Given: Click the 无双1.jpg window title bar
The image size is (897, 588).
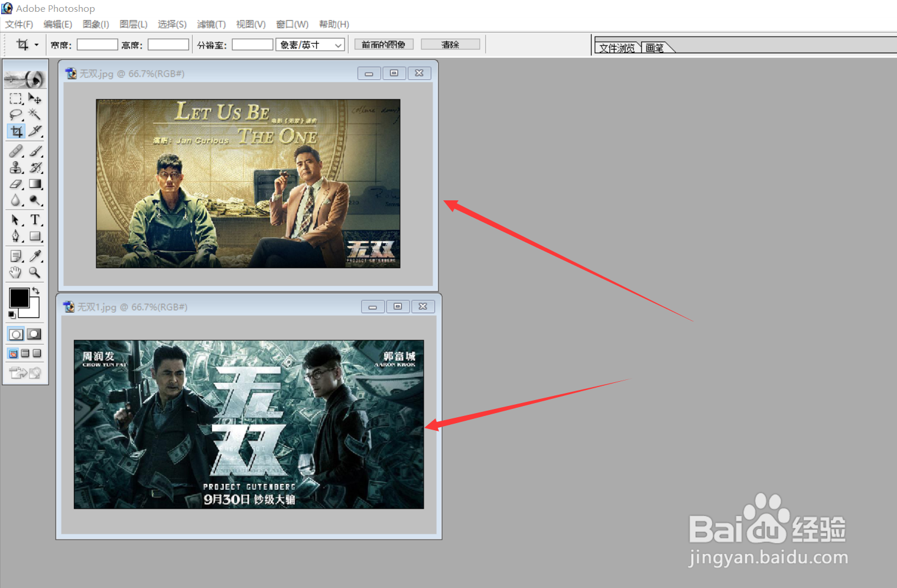Looking at the screenshot, I should (x=249, y=307).
